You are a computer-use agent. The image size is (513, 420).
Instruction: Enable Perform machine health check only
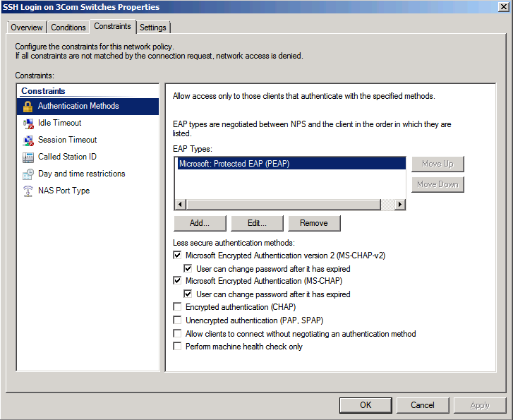click(177, 346)
